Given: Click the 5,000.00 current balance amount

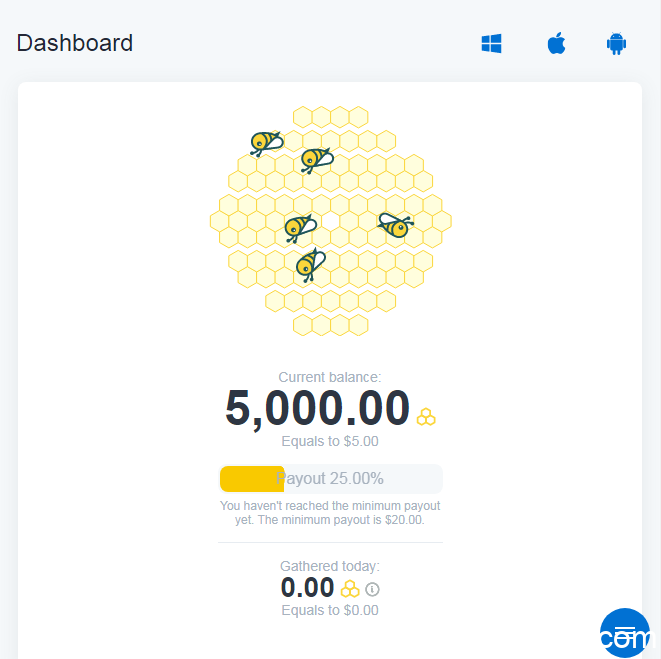Looking at the screenshot, I should click(317, 409).
